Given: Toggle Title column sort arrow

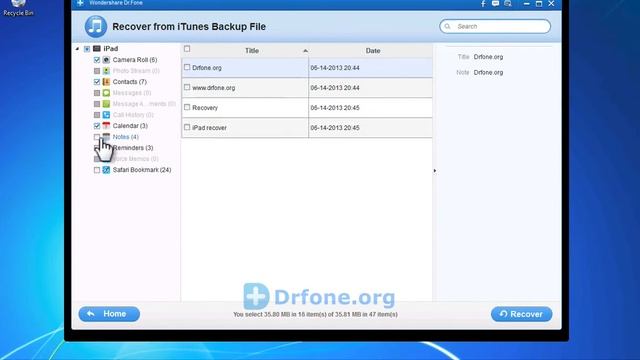Looking at the screenshot, I should pyautogui.click(x=305, y=51).
